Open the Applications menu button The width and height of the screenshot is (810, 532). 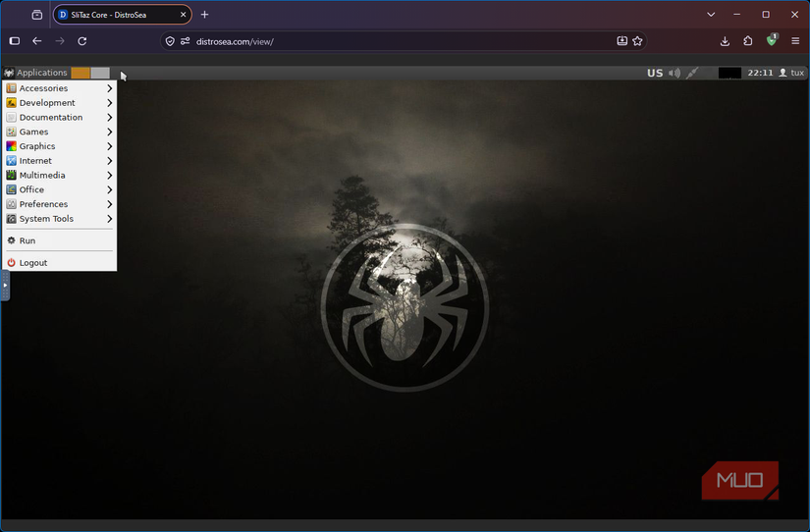36,73
